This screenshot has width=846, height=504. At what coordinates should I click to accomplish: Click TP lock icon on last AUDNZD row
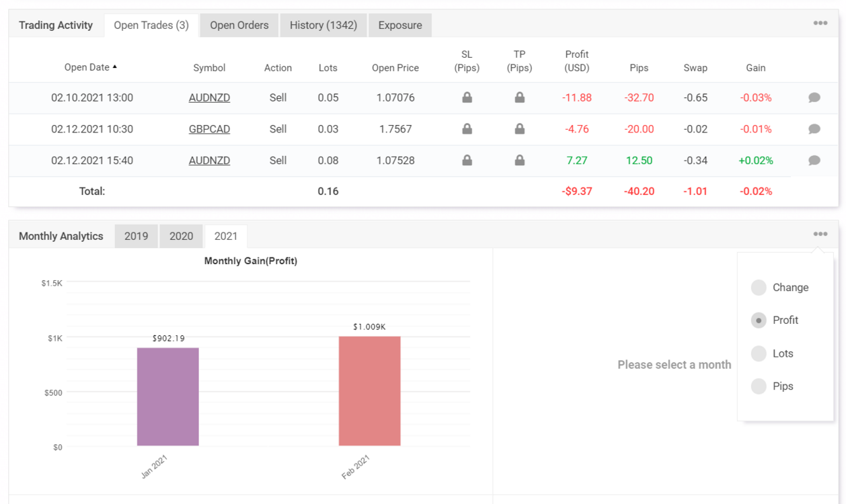[x=519, y=161]
